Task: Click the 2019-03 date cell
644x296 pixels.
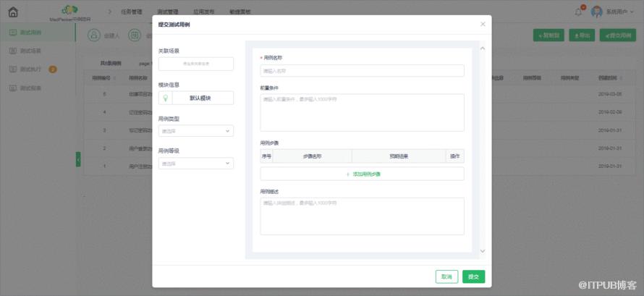Action: [610, 93]
